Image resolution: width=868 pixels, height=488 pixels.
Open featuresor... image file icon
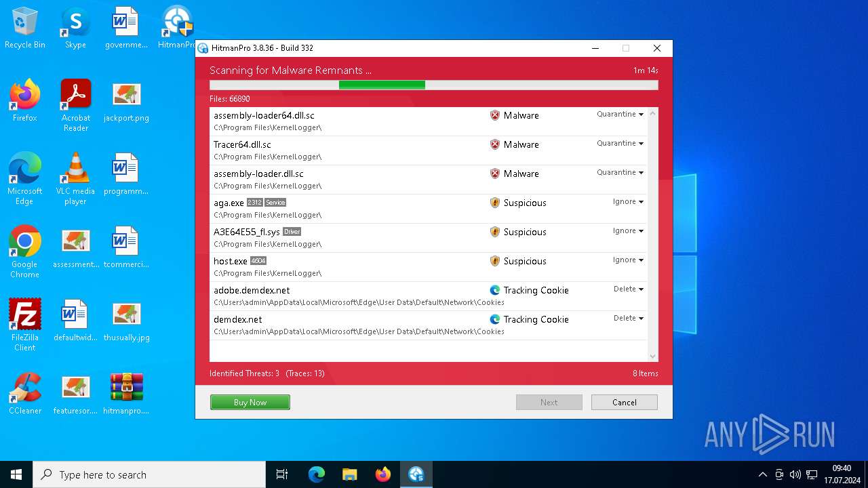pos(75,394)
